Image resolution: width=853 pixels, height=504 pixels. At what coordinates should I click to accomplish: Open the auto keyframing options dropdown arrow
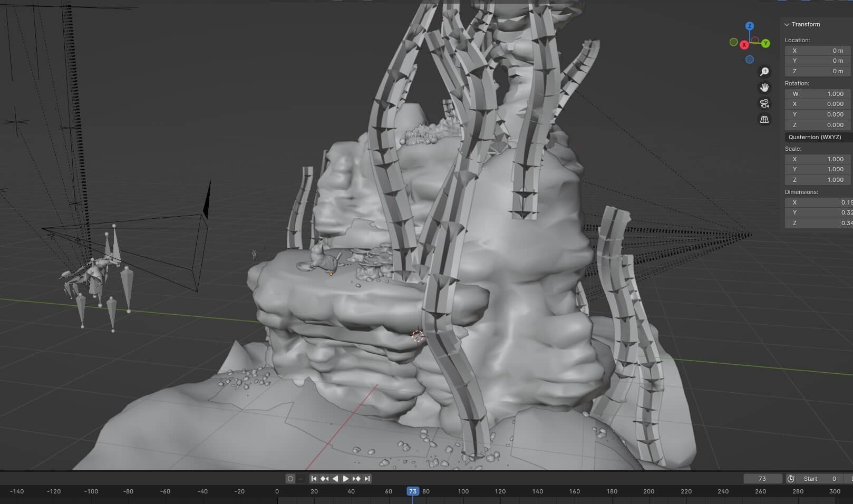301,479
